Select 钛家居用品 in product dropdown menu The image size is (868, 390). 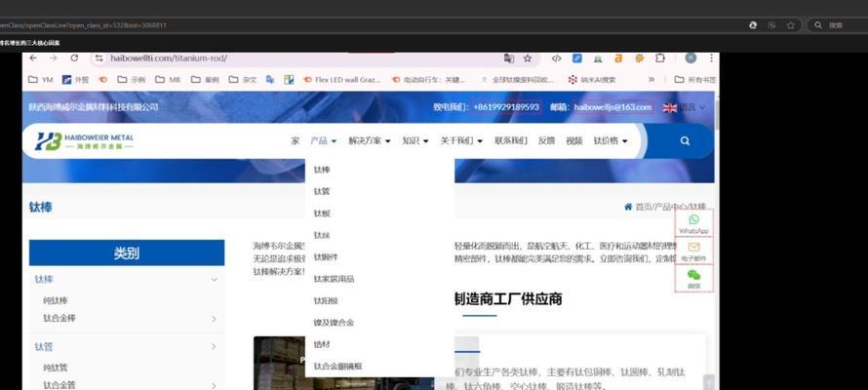tap(334, 279)
